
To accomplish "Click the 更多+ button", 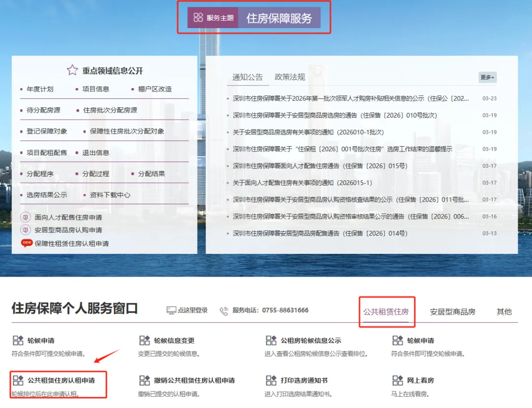I will [488, 77].
